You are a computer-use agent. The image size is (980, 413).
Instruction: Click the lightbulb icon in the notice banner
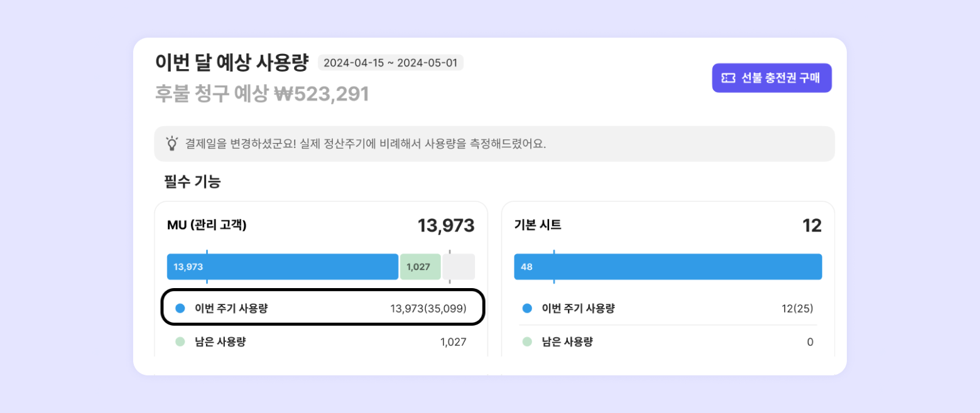click(x=171, y=143)
